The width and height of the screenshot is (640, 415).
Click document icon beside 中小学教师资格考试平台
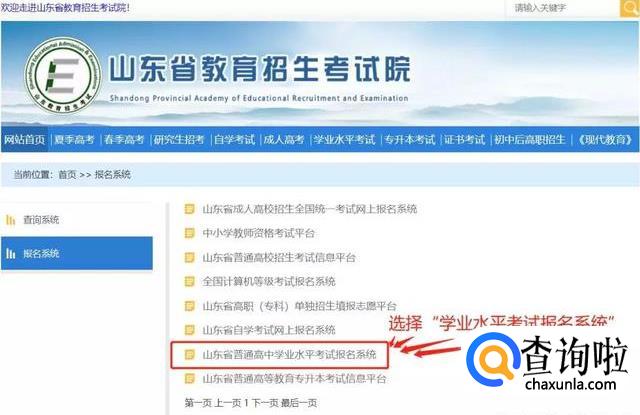[x=189, y=233]
